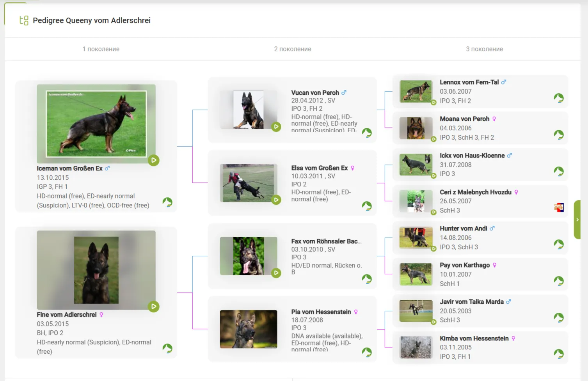Viewport: 588px width, 381px height.
Task: Click green leaf icon in Iceman card
Action: 167,202
